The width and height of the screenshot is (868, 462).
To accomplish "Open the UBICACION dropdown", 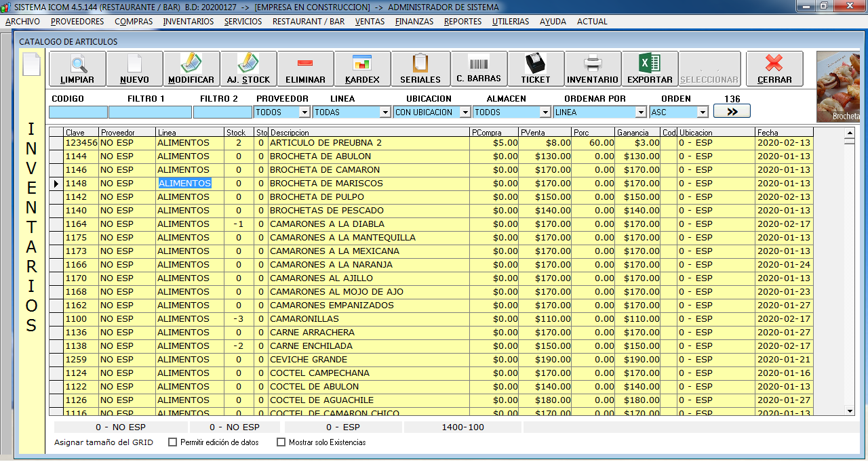I will click(x=432, y=112).
